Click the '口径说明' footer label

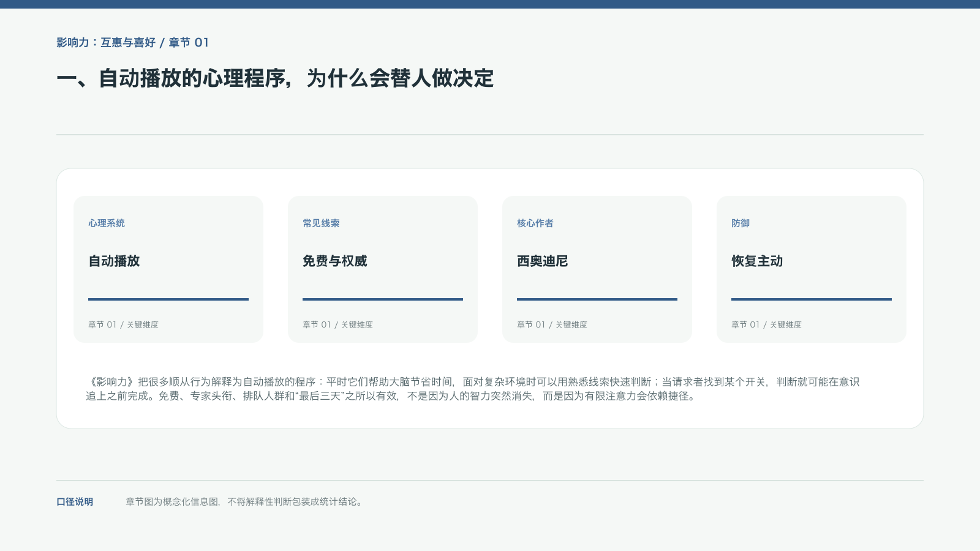[75, 502]
